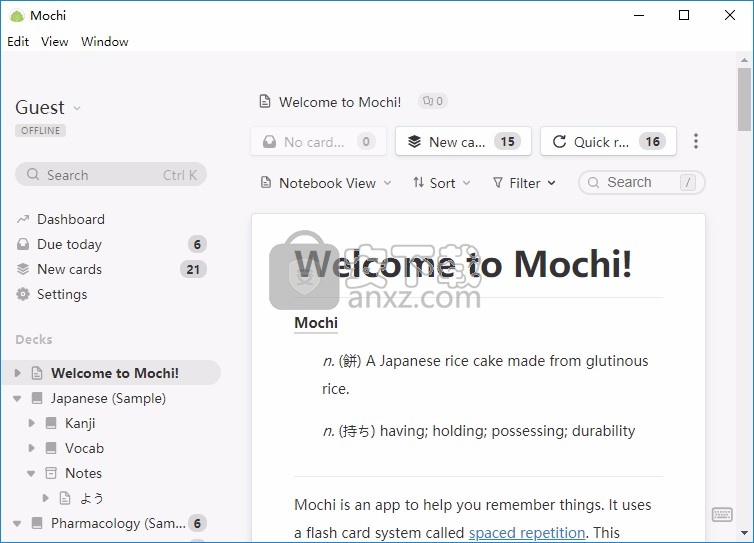Screen dimensions: 754x543
Task: Click the New cards count badge 21
Action: point(193,269)
